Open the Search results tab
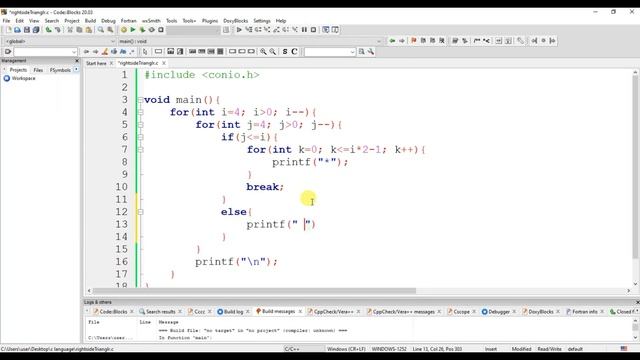Image resolution: width=640 pixels, height=360 pixels. [160, 312]
